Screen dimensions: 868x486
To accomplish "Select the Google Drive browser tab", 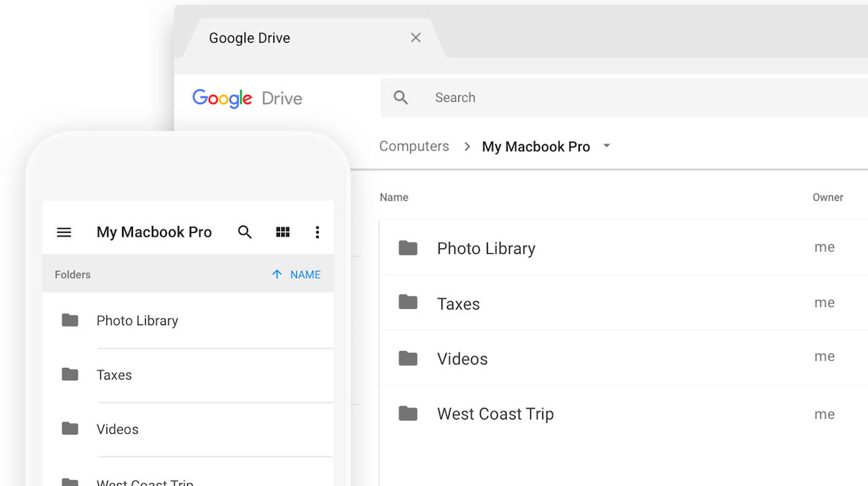I will coord(250,38).
